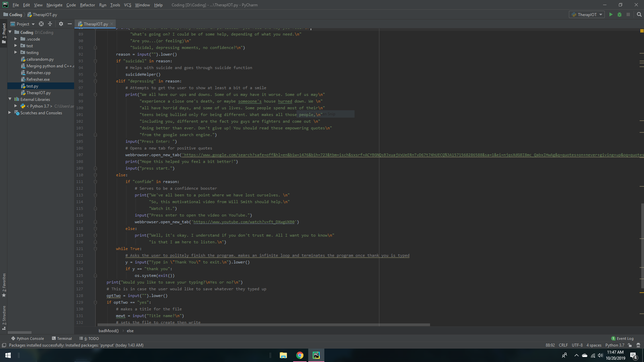Toggle the read-only lock icon

pyautogui.click(x=630, y=345)
